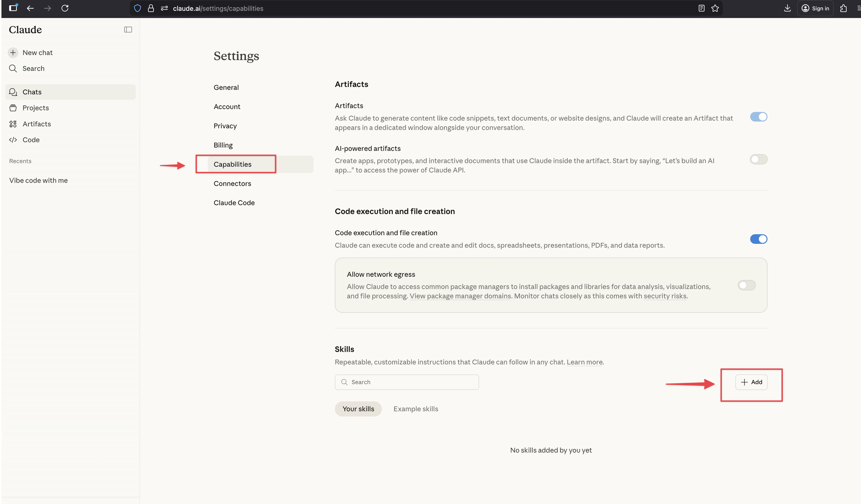Click the Recents label in the sidebar
Image resolution: width=861 pixels, height=504 pixels.
(x=20, y=161)
